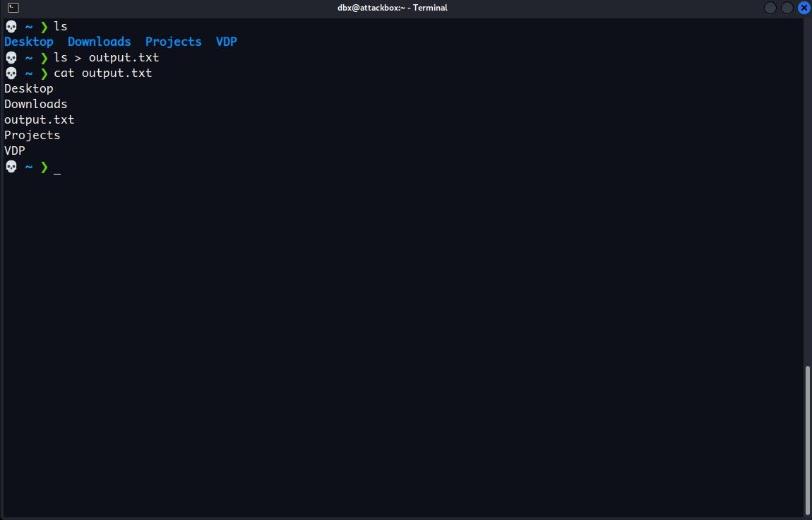The height and width of the screenshot is (520, 812).
Task: Click the skull icon at the current empty prompt
Action: (11, 167)
